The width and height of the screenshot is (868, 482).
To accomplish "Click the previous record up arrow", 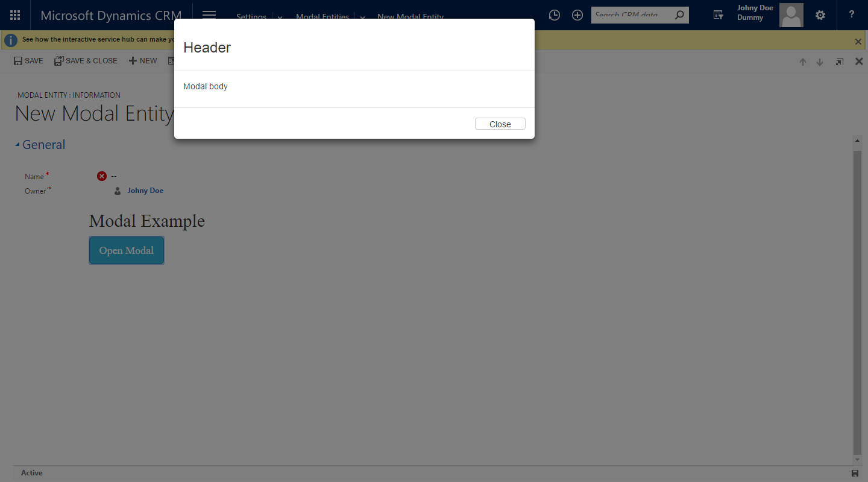I will pos(803,62).
